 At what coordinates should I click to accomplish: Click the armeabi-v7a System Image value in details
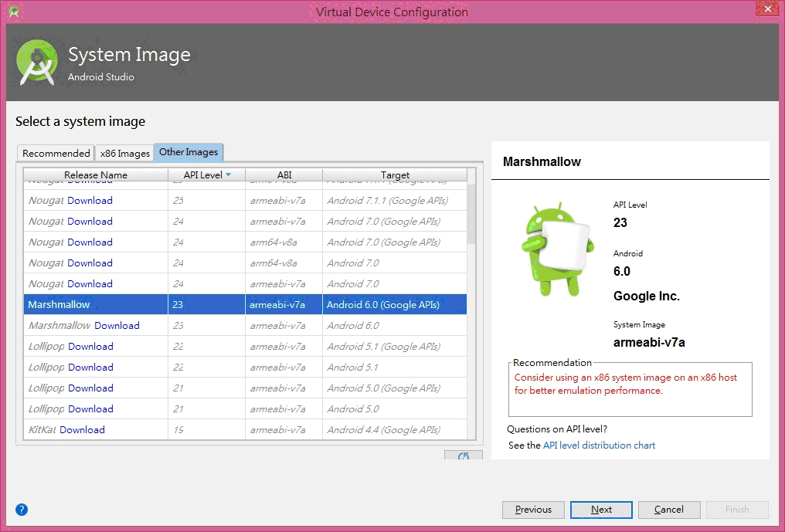(649, 342)
